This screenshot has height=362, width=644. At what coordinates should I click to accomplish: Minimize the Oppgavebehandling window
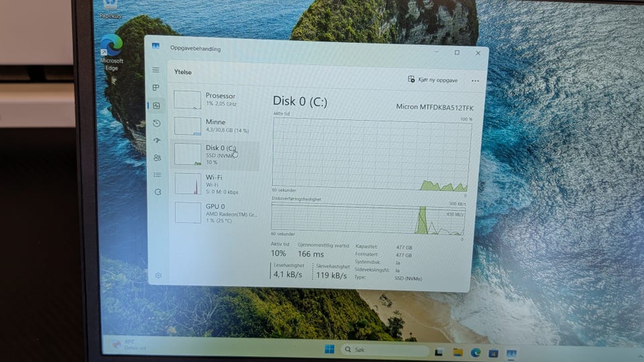pyautogui.click(x=436, y=52)
